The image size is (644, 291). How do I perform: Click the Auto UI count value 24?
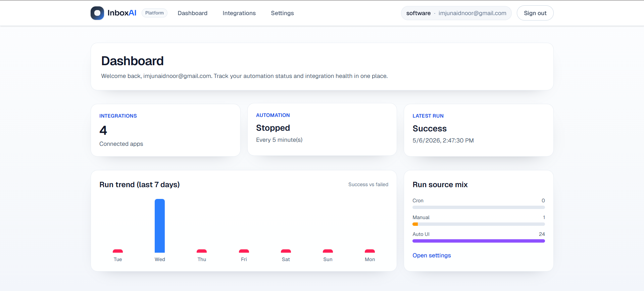[x=542, y=234]
